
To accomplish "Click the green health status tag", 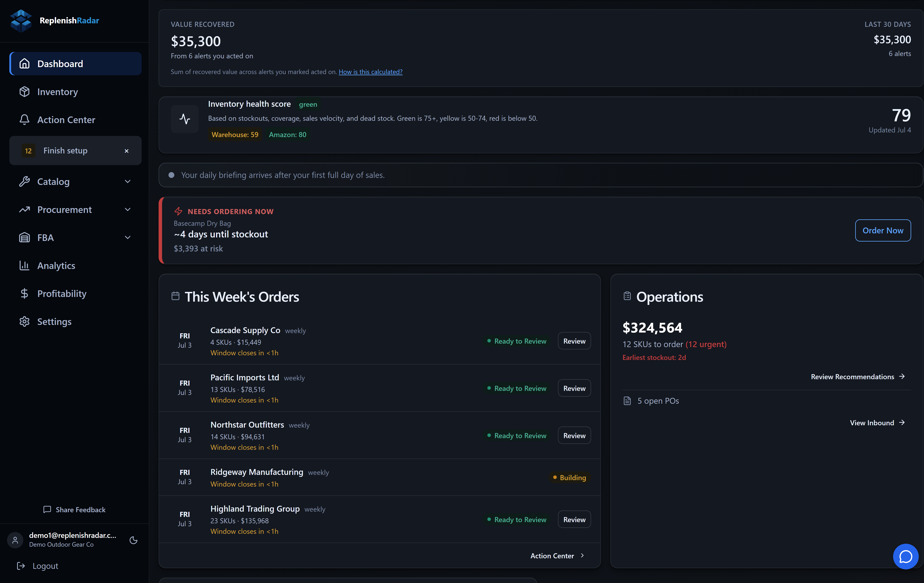I will (x=308, y=104).
